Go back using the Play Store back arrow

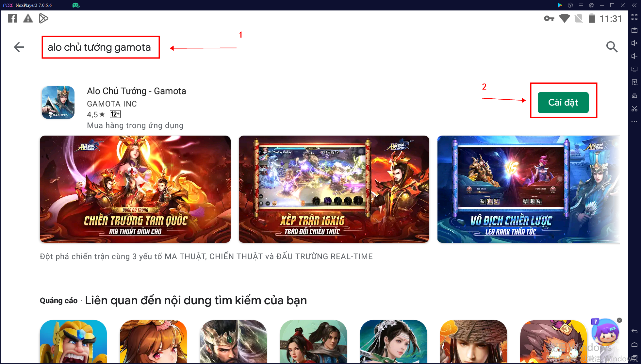click(19, 47)
